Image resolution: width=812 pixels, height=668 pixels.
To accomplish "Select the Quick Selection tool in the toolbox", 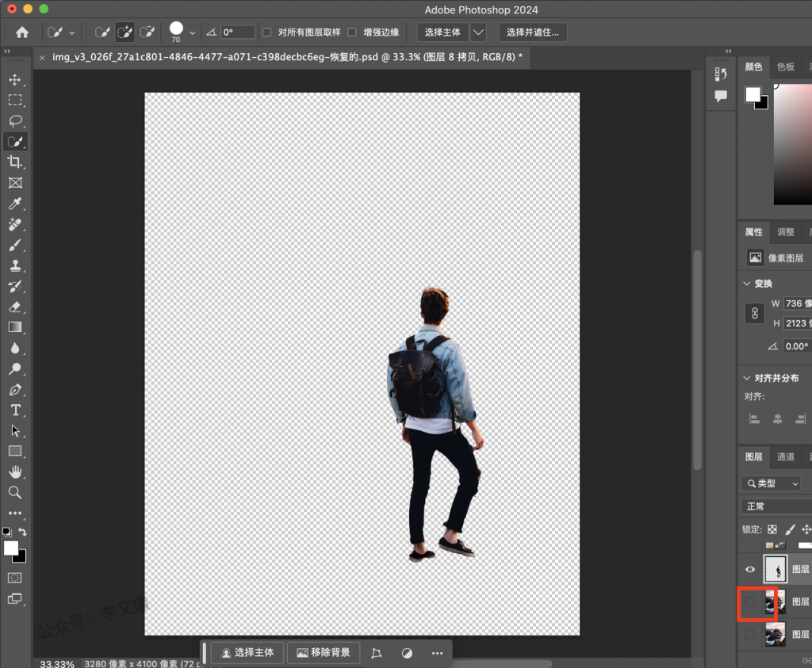I will [15, 141].
